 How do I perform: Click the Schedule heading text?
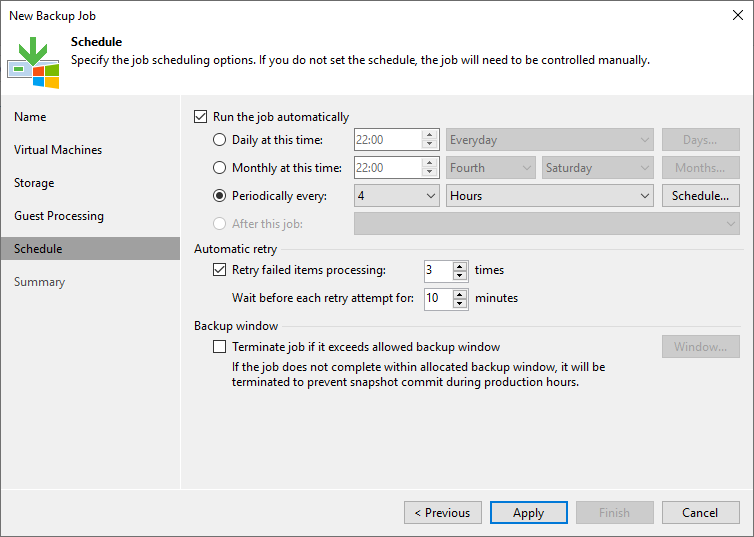(x=96, y=42)
